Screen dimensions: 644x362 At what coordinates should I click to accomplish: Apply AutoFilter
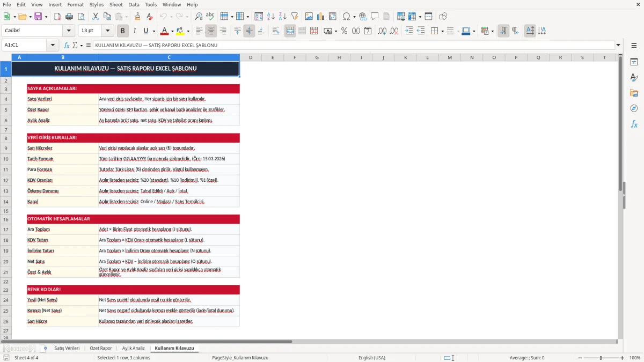(294, 17)
